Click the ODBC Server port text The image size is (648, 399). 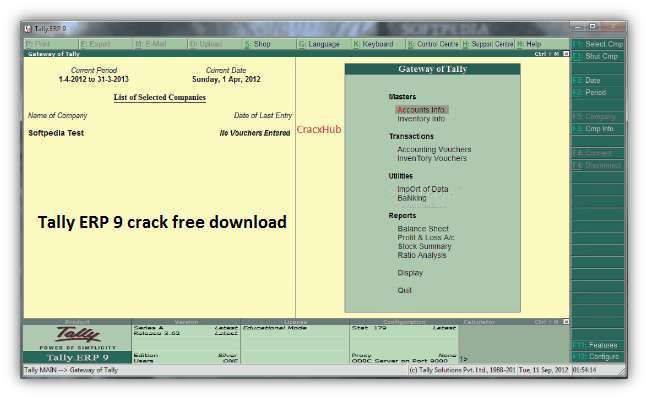tap(400, 361)
